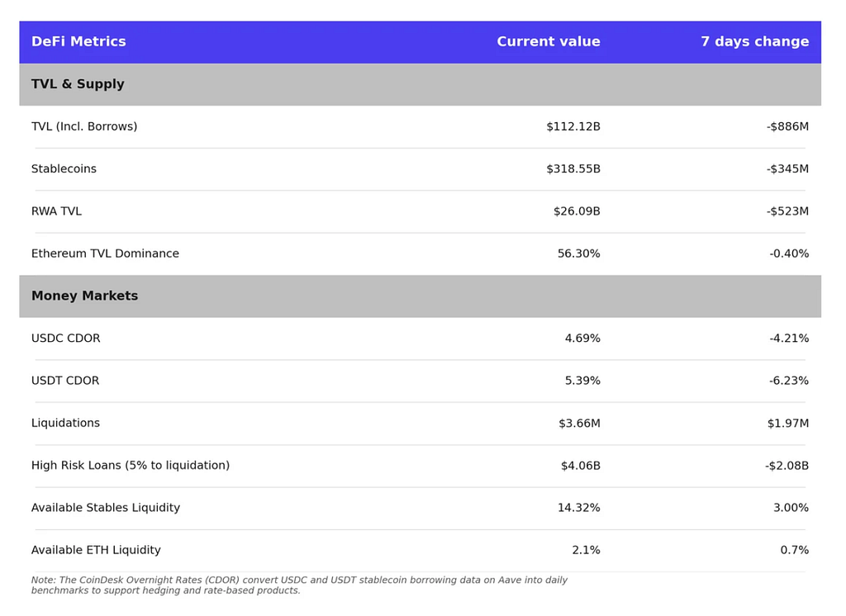The width and height of the screenshot is (846, 616).
Task: Click the 7 days change header
Action: (755, 41)
